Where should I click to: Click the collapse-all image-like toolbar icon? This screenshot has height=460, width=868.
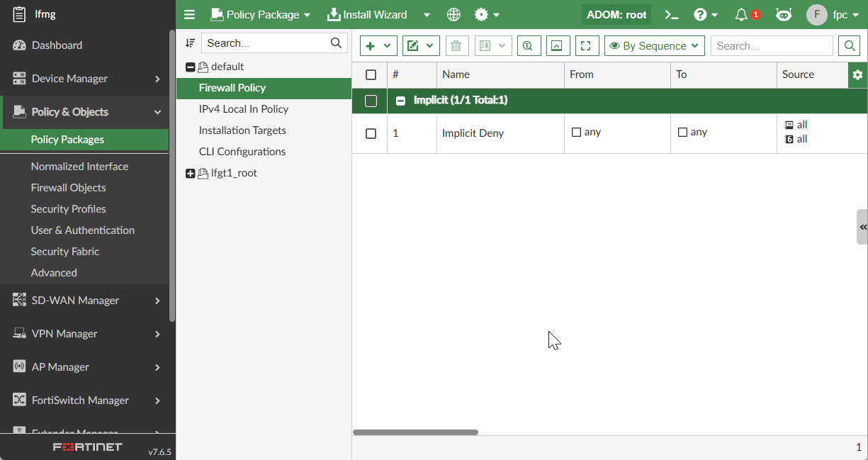point(557,46)
